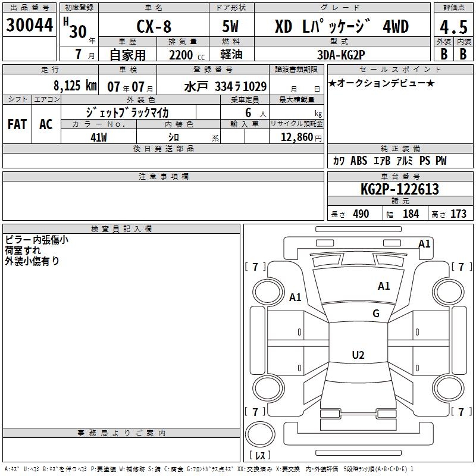Viewport: 476px width, 476px height.
Task: Click A1 mark on the left front fender
Action: (x=295, y=297)
